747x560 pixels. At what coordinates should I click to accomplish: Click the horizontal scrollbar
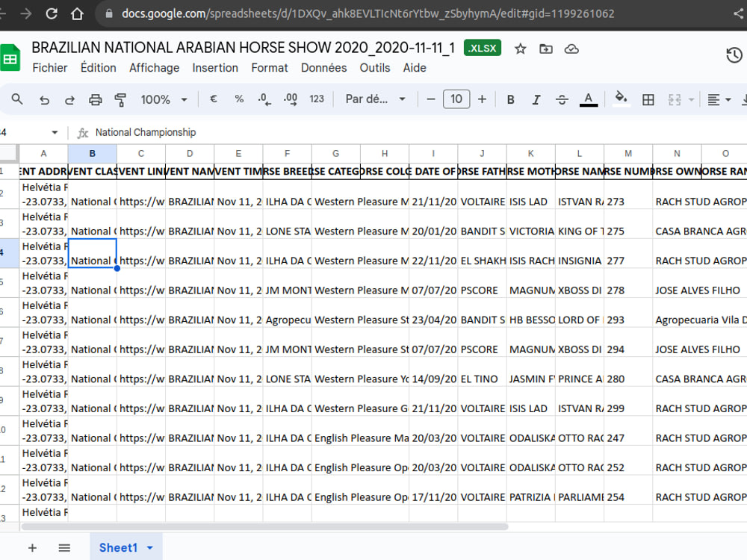tap(265, 526)
